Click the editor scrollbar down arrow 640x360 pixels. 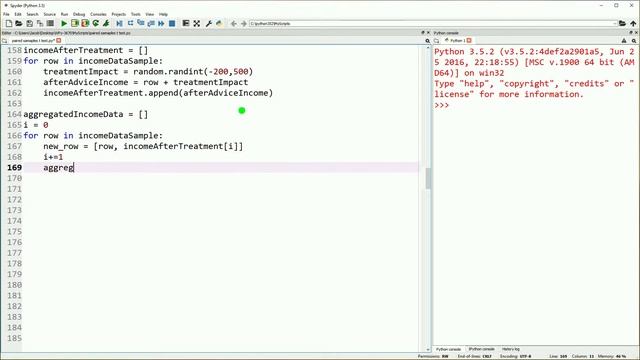point(428,349)
